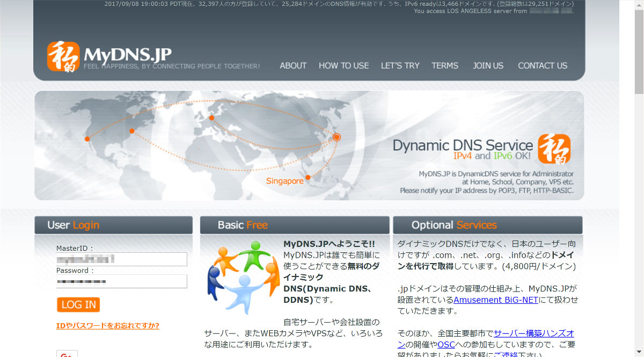
Task: Open the Amusement BiG-NET link
Action: [496, 300]
